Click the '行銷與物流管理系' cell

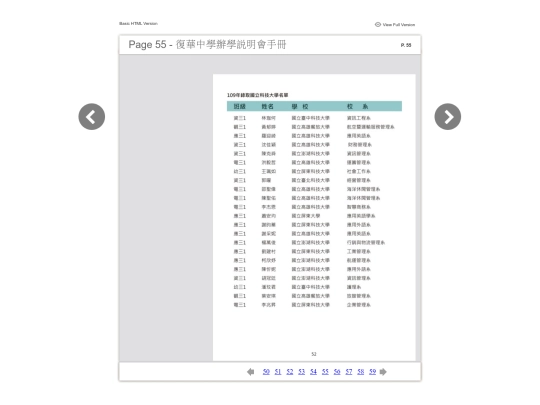pos(366,243)
